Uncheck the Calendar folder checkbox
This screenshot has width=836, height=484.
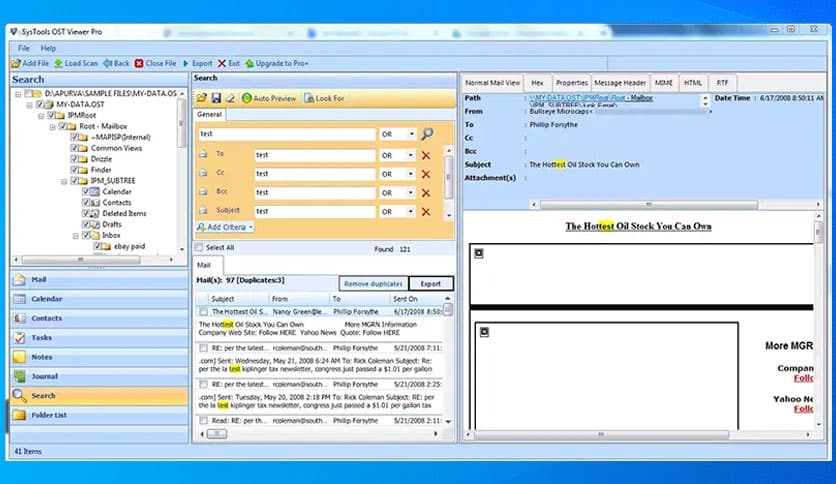(86, 191)
